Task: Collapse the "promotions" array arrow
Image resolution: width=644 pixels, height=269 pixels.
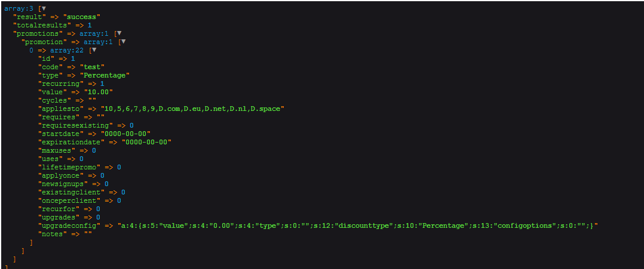Action: [x=119, y=33]
